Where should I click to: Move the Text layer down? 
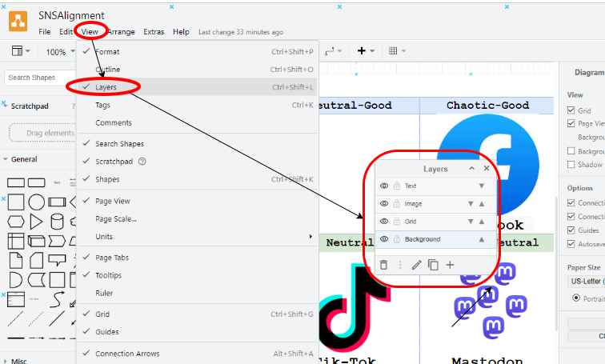pos(482,186)
